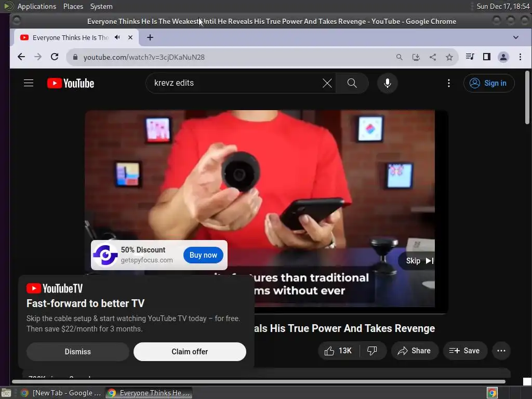Click the ad's purple eye logo
532x399 pixels.
105,255
